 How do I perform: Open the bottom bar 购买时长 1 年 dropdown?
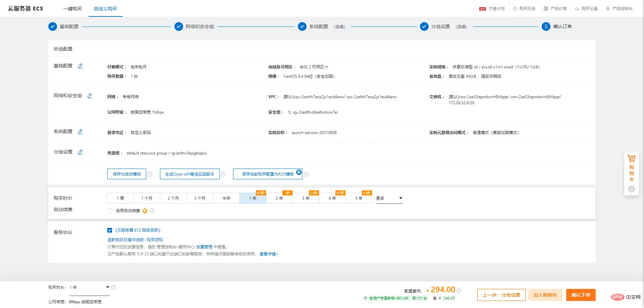[90, 288]
